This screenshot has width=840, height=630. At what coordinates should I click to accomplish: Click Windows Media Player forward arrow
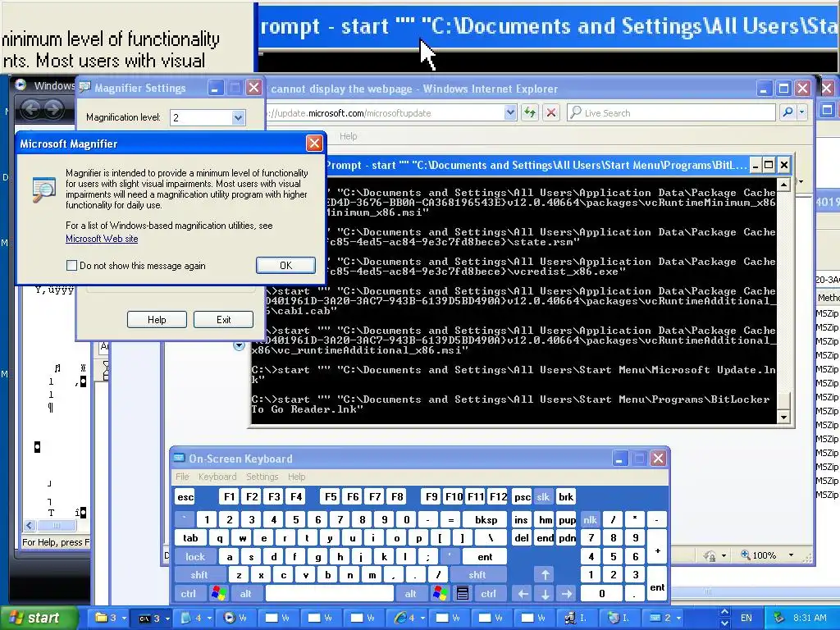point(53,110)
